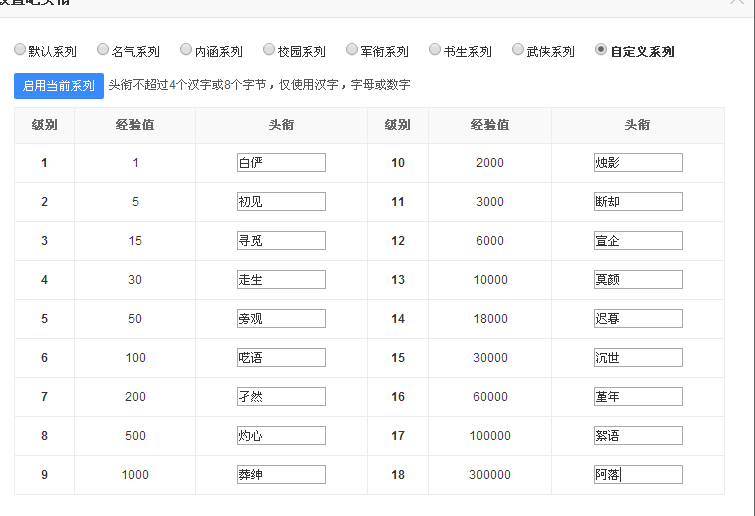Click the experience value 500

click(135, 436)
